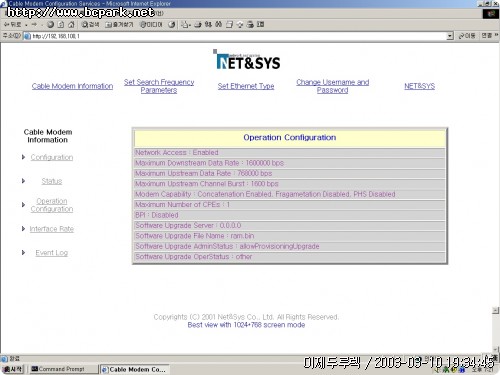The image size is (500, 375).
Task: Click the Network Access : Enabled row
Action: tap(290, 153)
